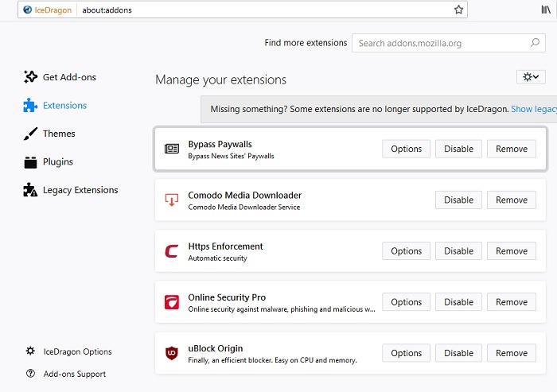Open Options for Bypass Paywalls
Viewport: 557px width, 392px height.
(406, 149)
